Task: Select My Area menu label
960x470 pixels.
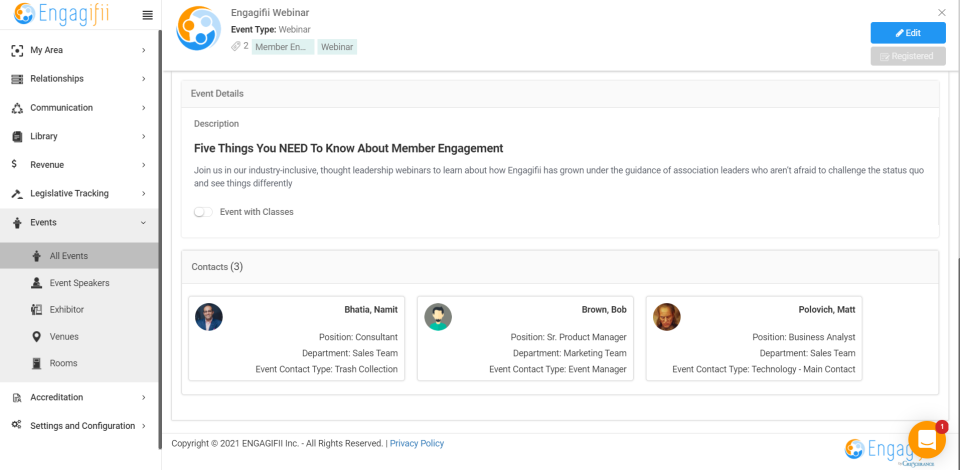Action: tap(47, 50)
